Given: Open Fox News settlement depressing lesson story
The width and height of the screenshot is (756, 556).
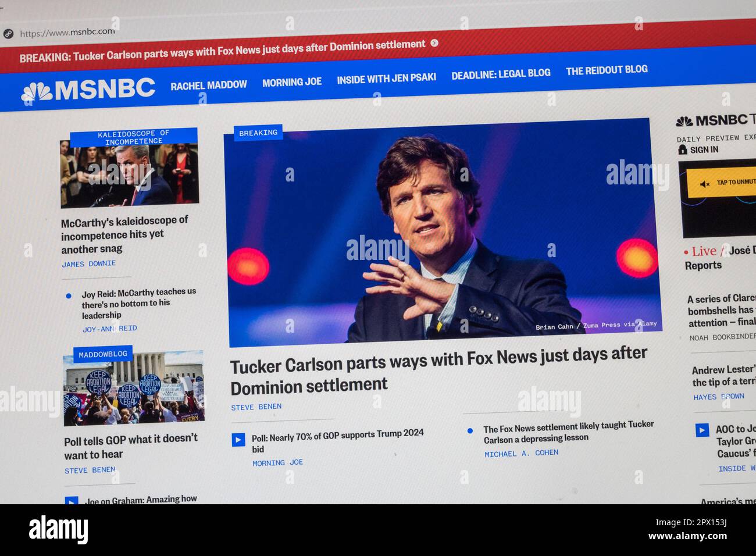Looking at the screenshot, I should pos(568,432).
